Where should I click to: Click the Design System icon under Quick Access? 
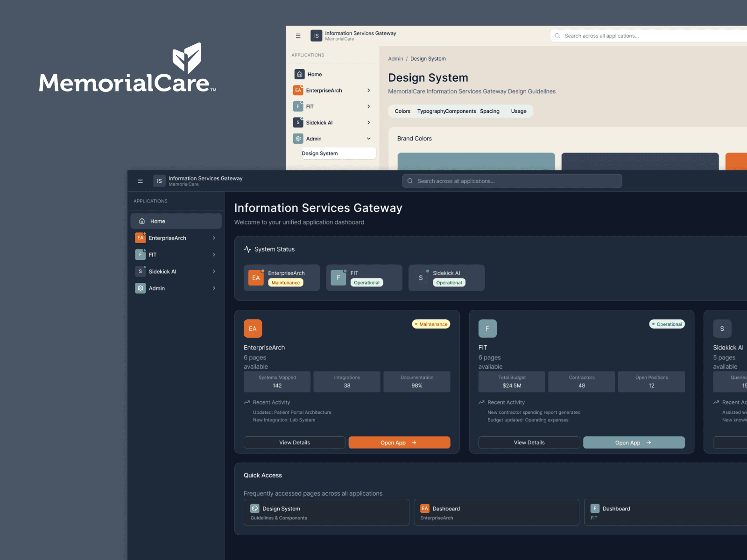tap(255, 508)
